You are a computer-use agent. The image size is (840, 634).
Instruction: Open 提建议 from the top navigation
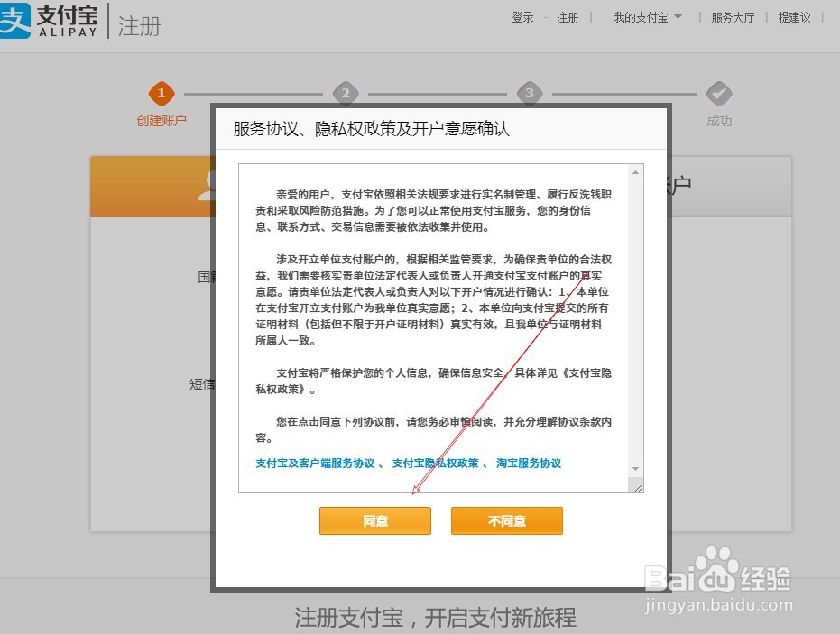pyautogui.click(x=794, y=18)
